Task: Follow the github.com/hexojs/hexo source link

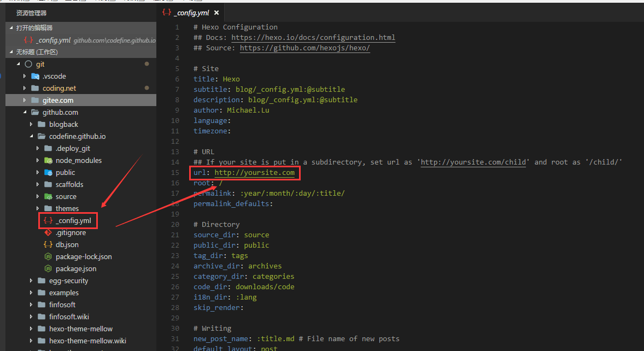Action: click(305, 48)
